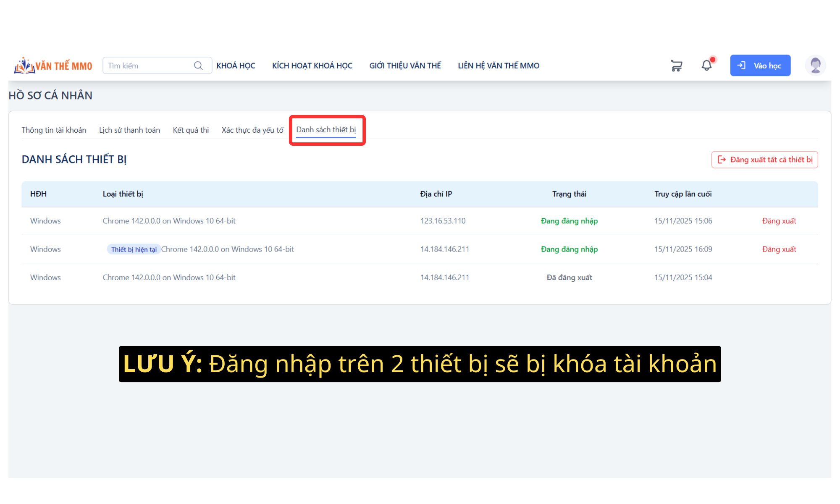This screenshot has width=840, height=504.
Task: Click the search magnifier icon
Action: tap(198, 66)
